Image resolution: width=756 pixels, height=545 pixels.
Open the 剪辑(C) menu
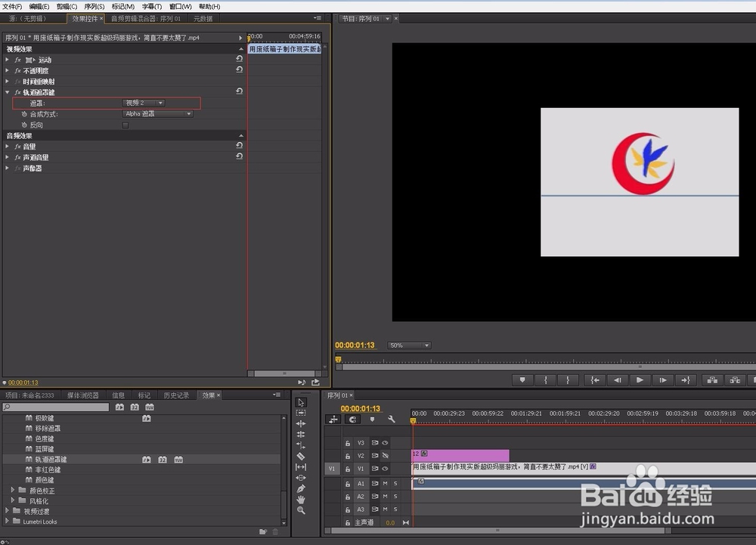coord(67,6)
